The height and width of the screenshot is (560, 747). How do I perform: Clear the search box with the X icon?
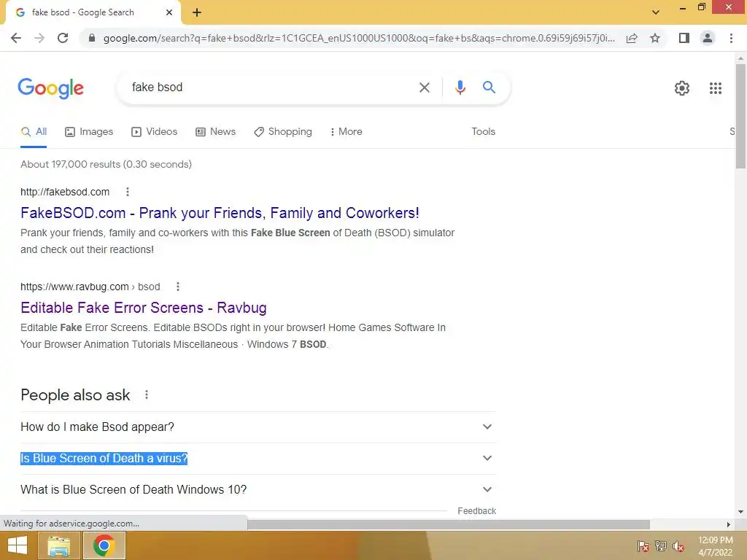(424, 87)
